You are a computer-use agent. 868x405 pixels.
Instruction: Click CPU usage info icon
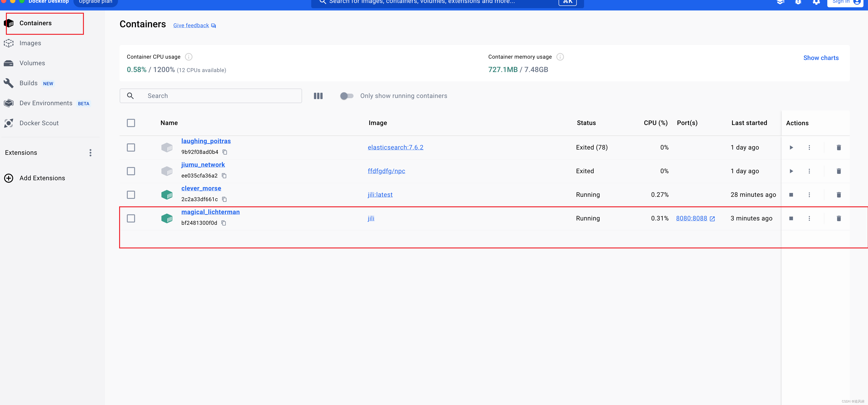pyautogui.click(x=189, y=57)
